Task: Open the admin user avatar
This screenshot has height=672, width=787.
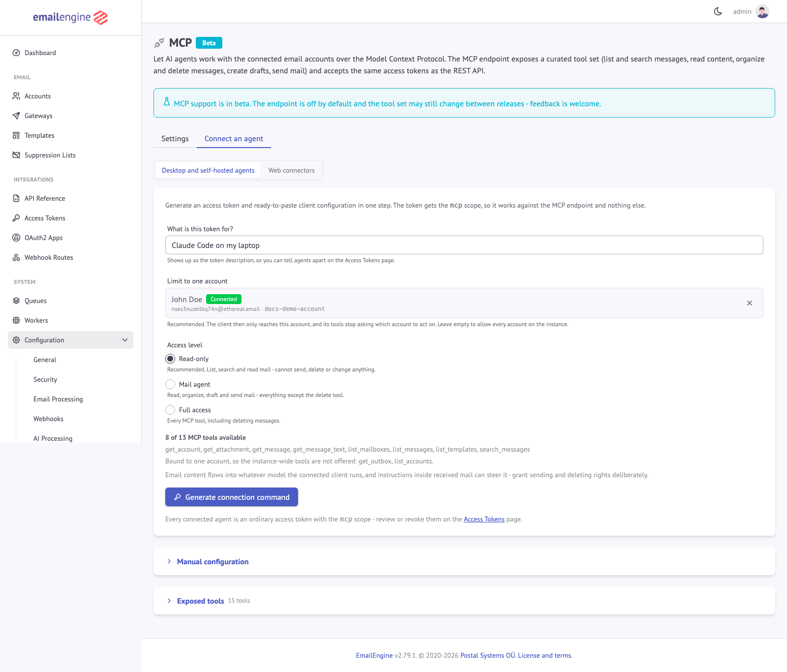Action: pyautogui.click(x=762, y=11)
